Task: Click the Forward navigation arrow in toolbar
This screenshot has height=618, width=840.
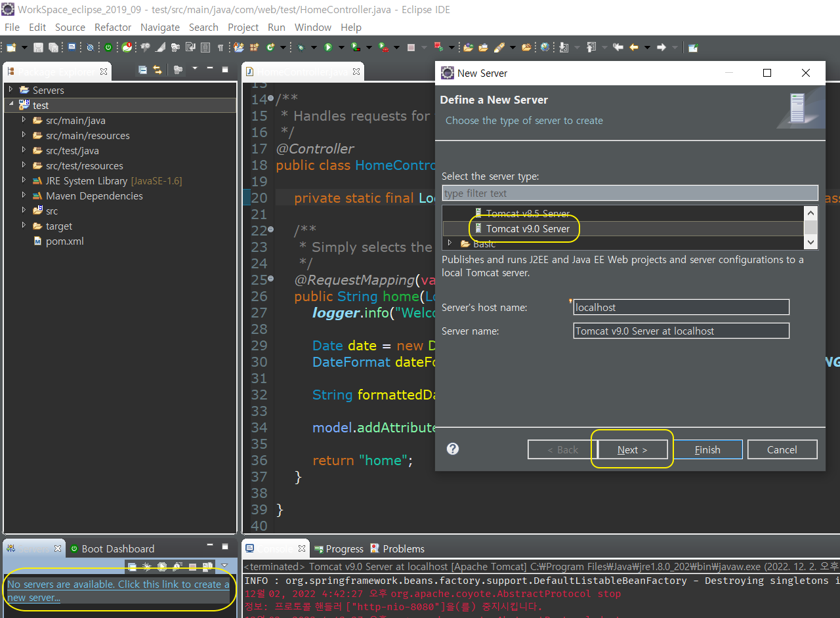Action: click(x=661, y=47)
